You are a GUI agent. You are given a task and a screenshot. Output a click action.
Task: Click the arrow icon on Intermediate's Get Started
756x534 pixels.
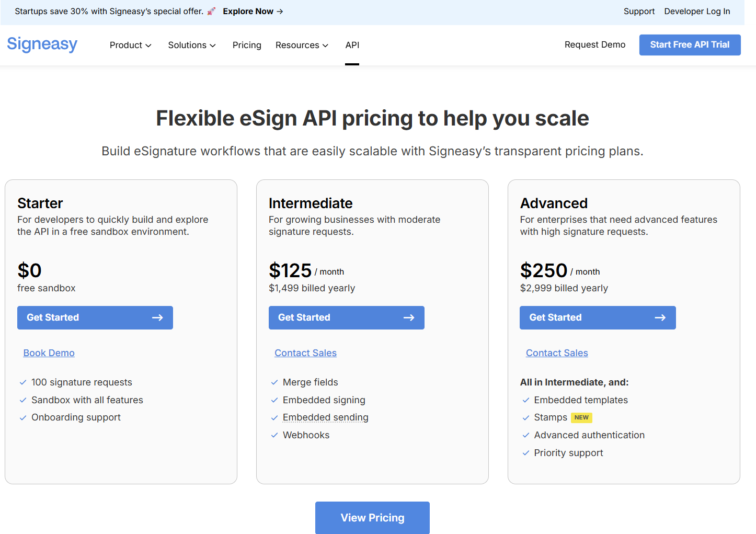pos(409,317)
